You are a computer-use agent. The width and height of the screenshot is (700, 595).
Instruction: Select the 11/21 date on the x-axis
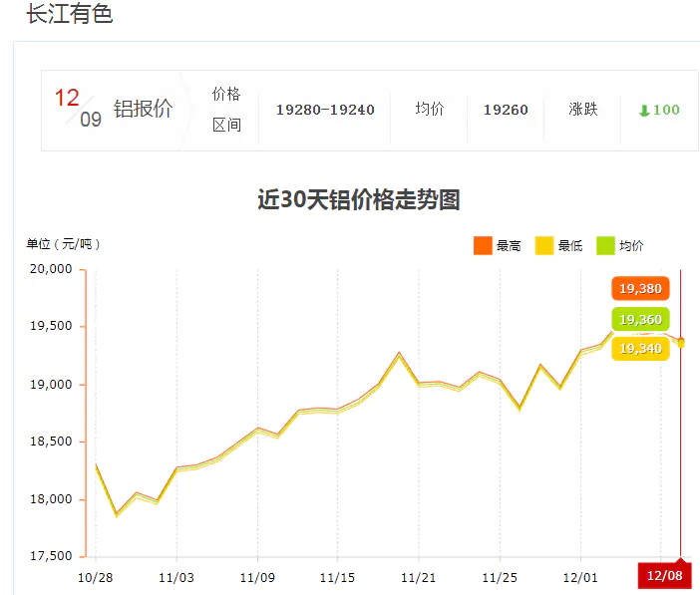(x=419, y=576)
